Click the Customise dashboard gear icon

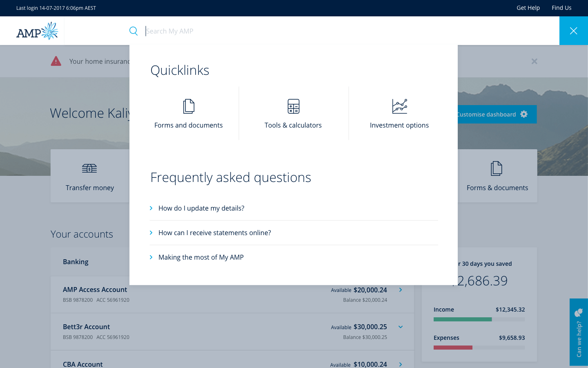click(x=524, y=114)
